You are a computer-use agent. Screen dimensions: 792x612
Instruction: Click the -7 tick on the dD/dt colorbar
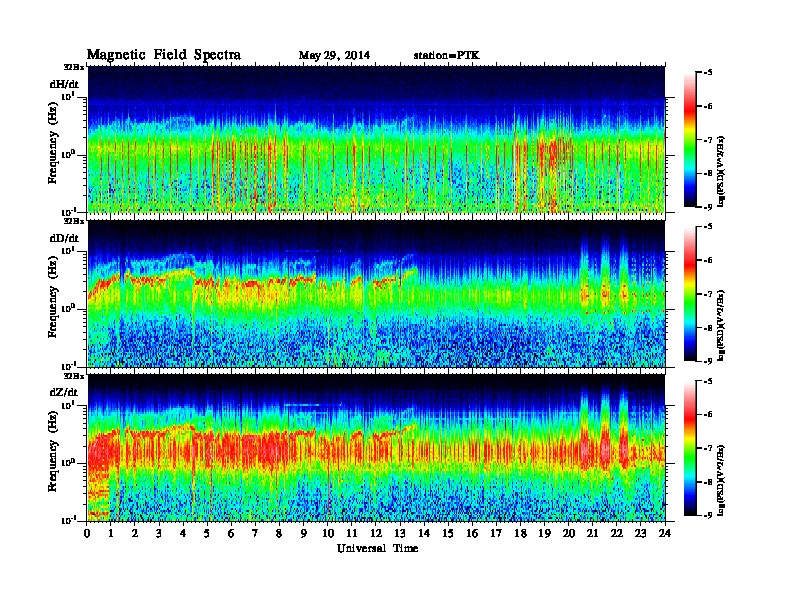(708, 294)
